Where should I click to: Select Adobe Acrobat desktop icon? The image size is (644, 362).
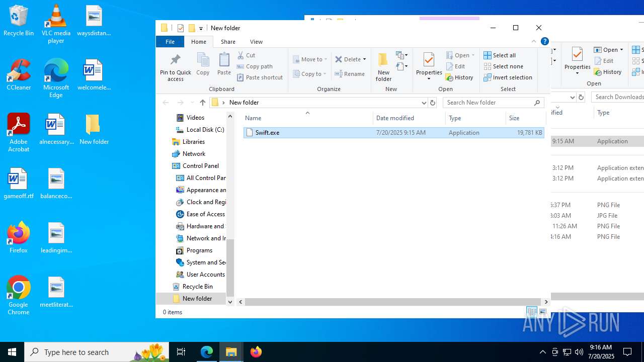[x=19, y=133]
